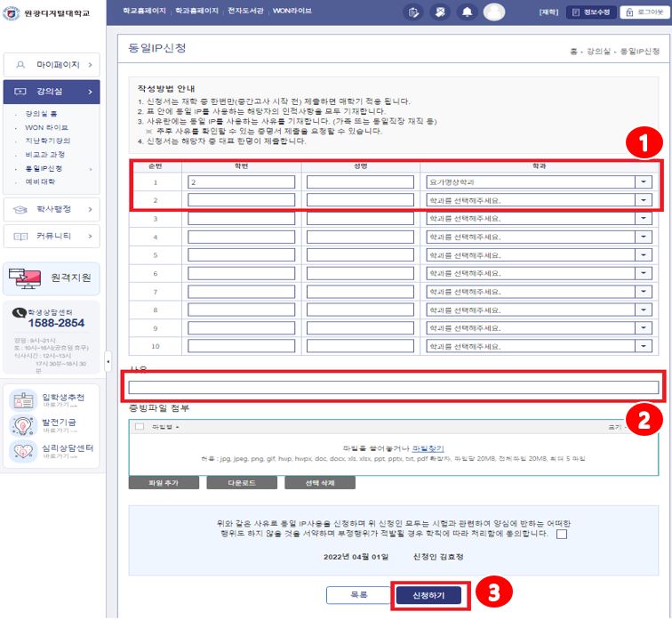Click the 원격지원 remote support icon

tap(26, 278)
